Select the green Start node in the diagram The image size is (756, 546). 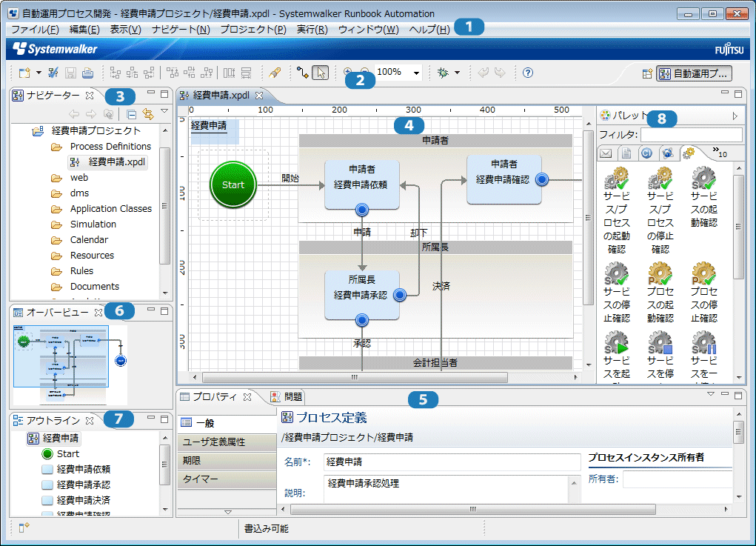(x=233, y=184)
